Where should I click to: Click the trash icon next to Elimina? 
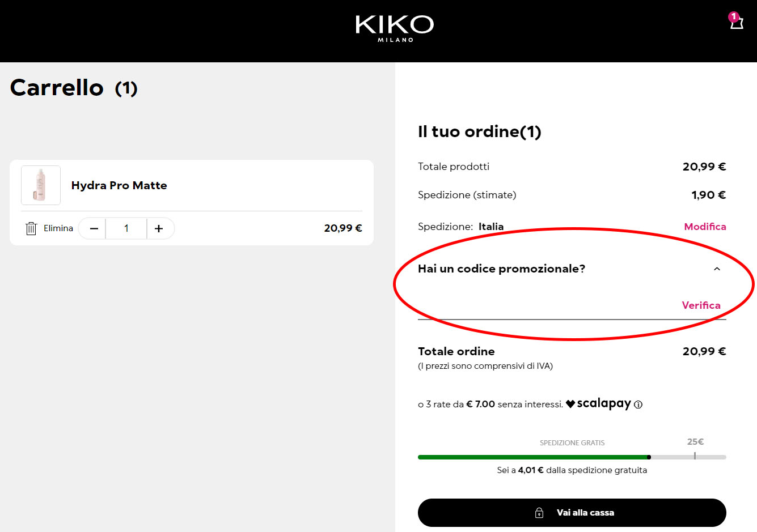[x=31, y=228]
